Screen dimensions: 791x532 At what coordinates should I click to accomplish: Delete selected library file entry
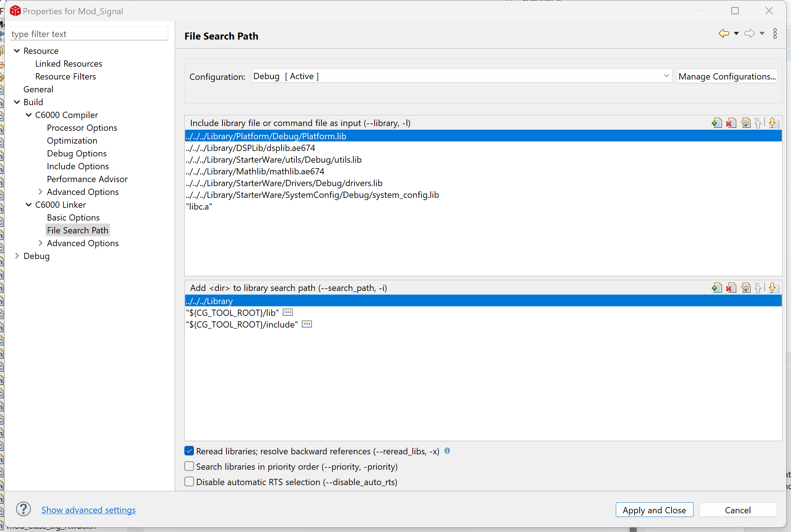point(731,123)
